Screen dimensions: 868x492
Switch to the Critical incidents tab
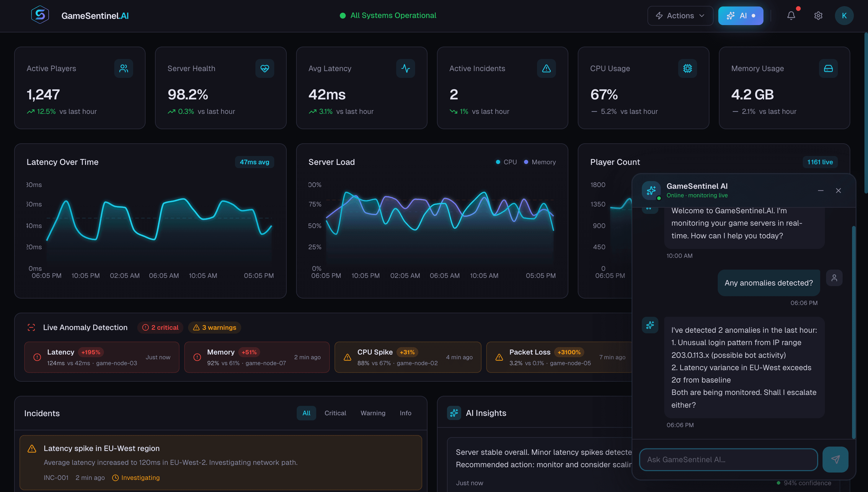[x=335, y=413]
